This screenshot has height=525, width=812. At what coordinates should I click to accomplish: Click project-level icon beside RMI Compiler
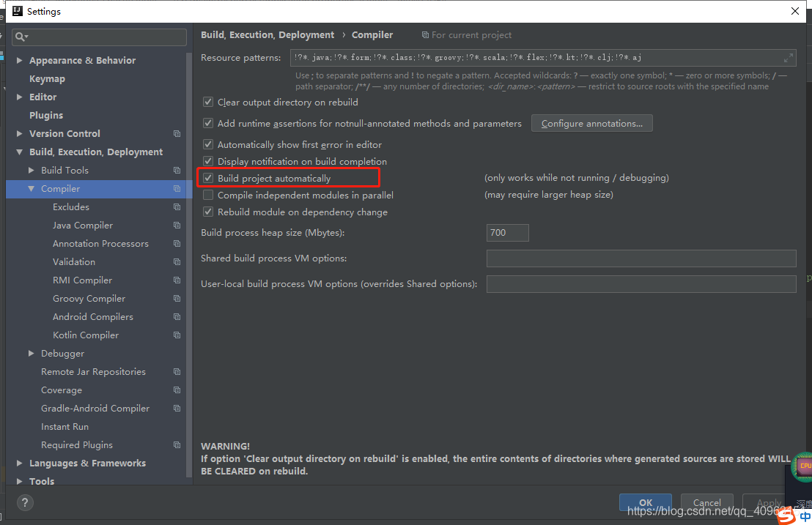click(177, 280)
